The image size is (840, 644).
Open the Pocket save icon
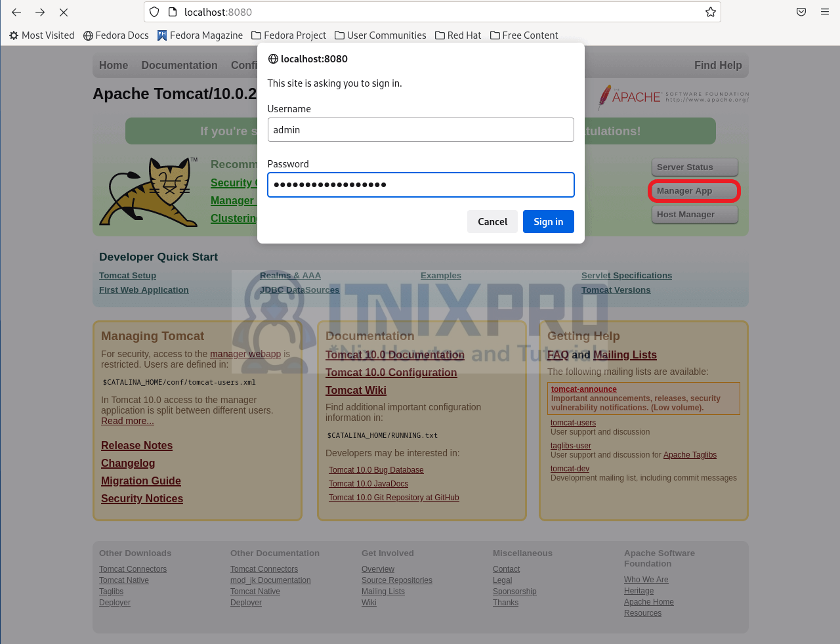point(801,12)
